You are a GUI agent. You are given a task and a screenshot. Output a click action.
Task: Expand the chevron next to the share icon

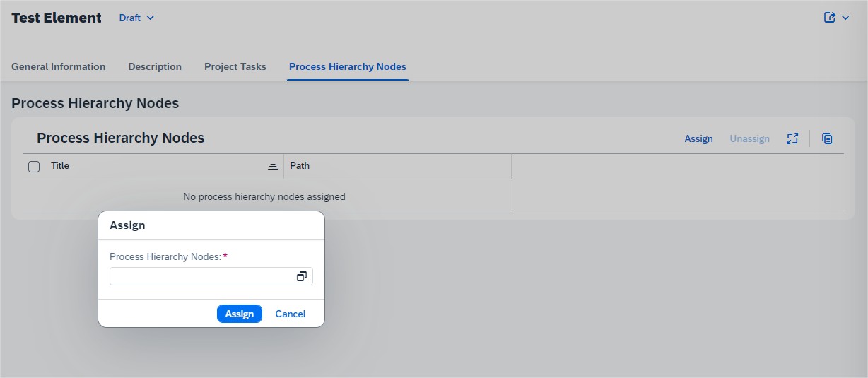(x=845, y=18)
